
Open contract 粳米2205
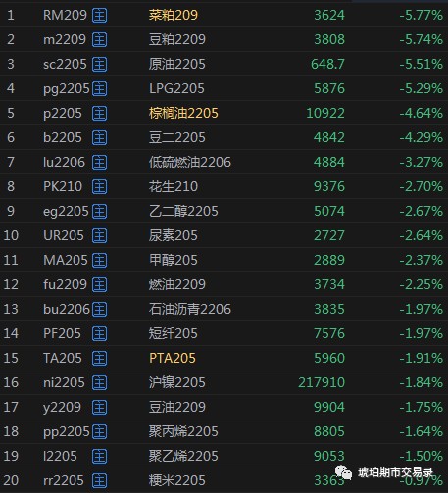177,480
